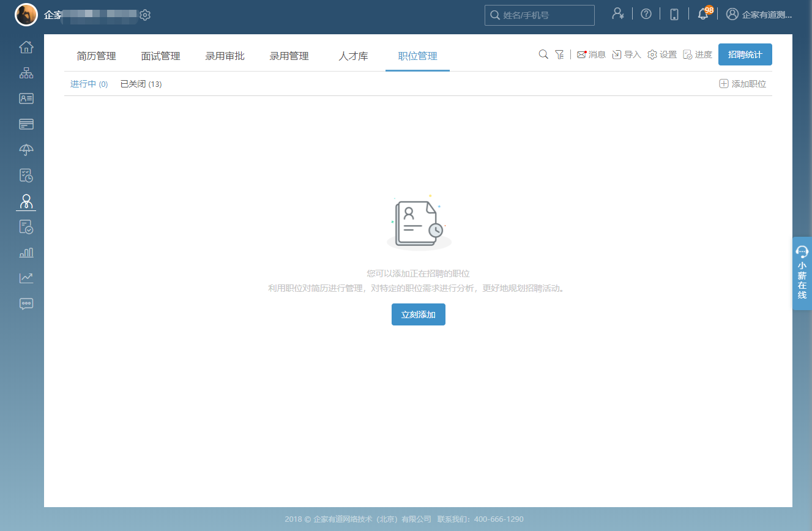Screen dimensions: 812x531
Task: Open the help question mark icon
Action: [646, 14]
